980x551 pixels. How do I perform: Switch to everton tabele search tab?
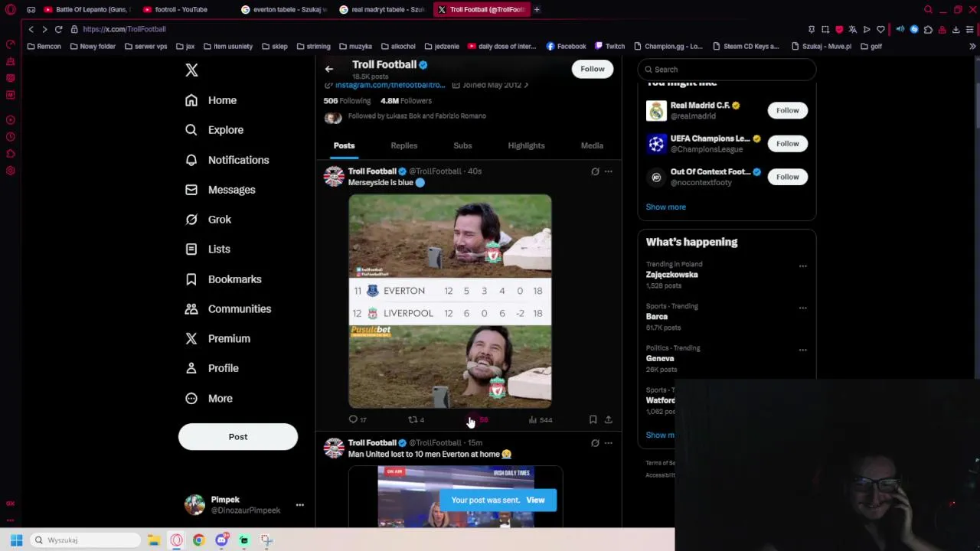coord(284,9)
